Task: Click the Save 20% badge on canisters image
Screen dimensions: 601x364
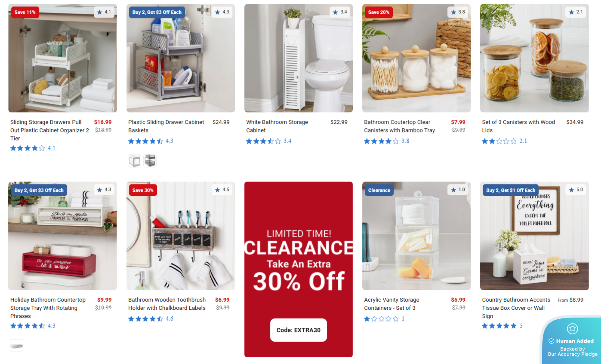Action: point(379,12)
